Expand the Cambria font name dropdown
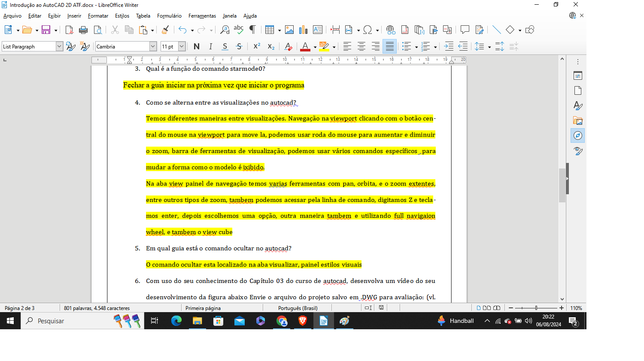 (x=153, y=46)
